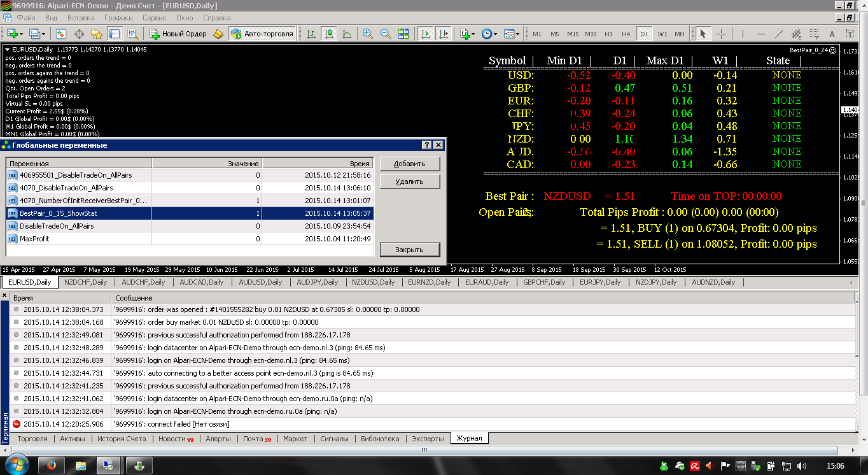
Task: Click the Zoom Out magnifier icon
Action: coord(386,34)
